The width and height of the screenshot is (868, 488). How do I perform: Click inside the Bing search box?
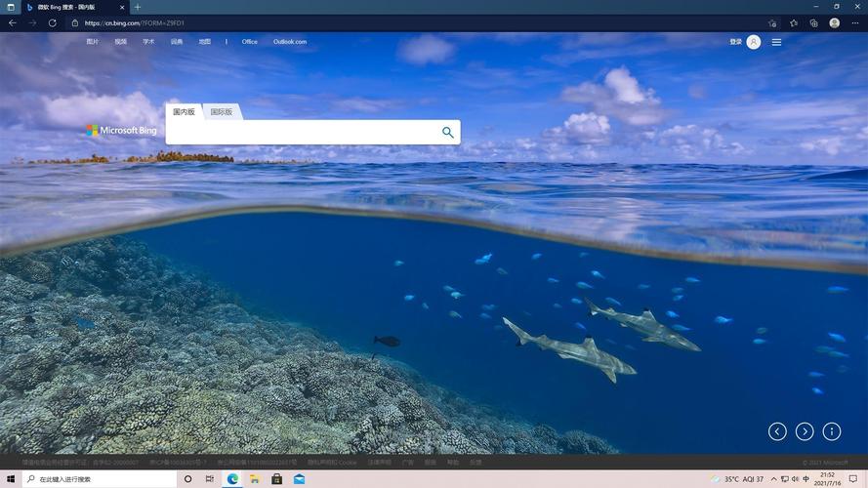tap(303, 133)
